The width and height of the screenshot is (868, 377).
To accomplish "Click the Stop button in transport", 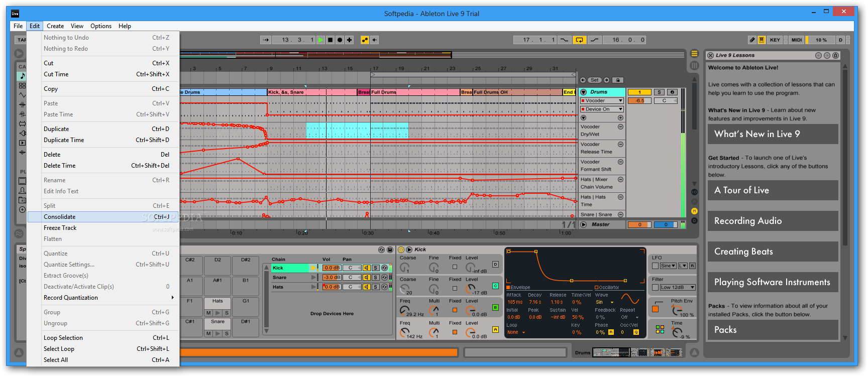I will (x=330, y=40).
